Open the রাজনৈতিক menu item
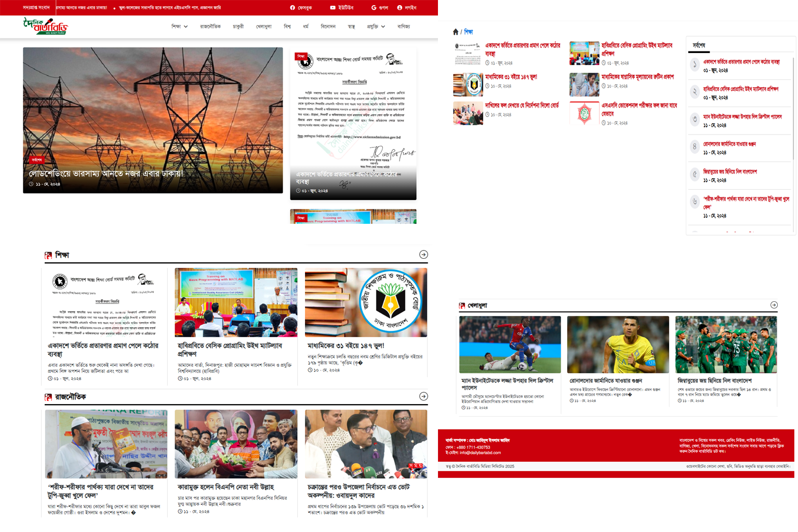This screenshot has height=532, width=798. 210,26
